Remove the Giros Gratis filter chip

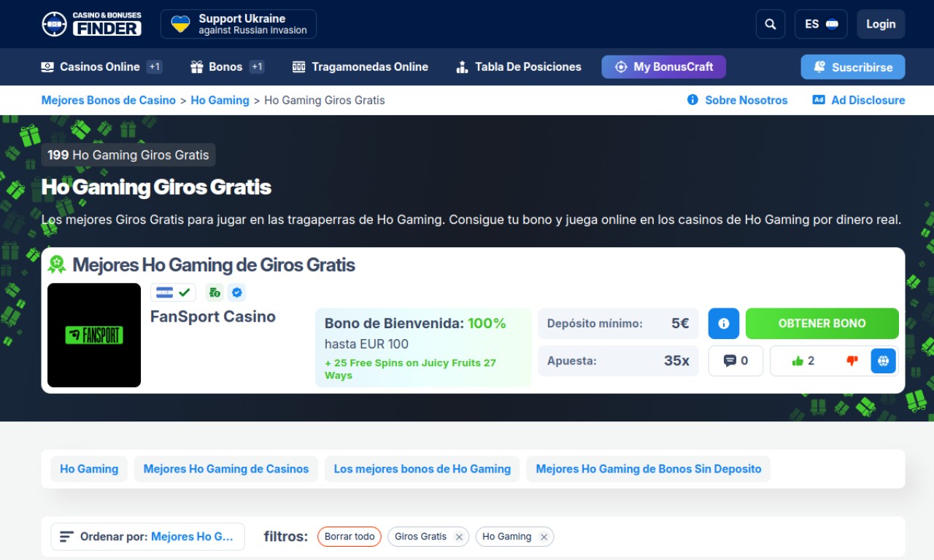(x=459, y=537)
